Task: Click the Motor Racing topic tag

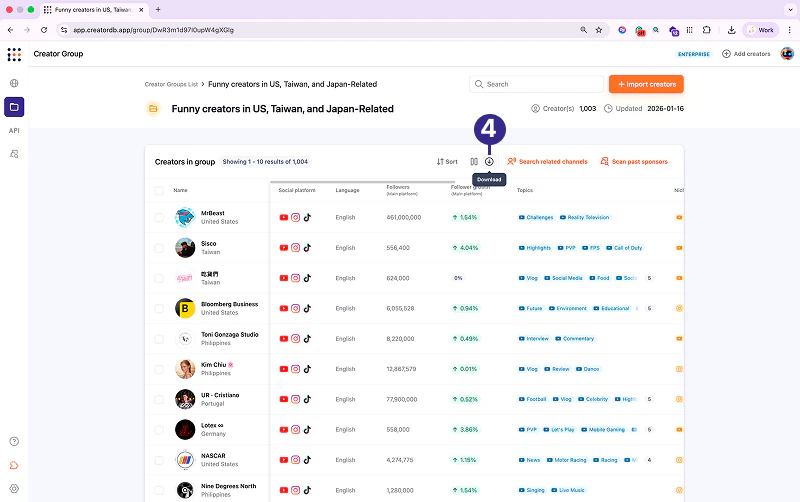Action: point(566,460)
